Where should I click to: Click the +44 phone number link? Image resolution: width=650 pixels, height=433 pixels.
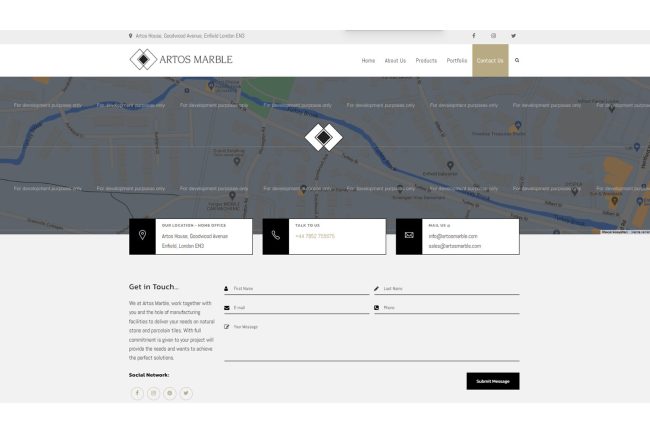[x=315, y=236]
